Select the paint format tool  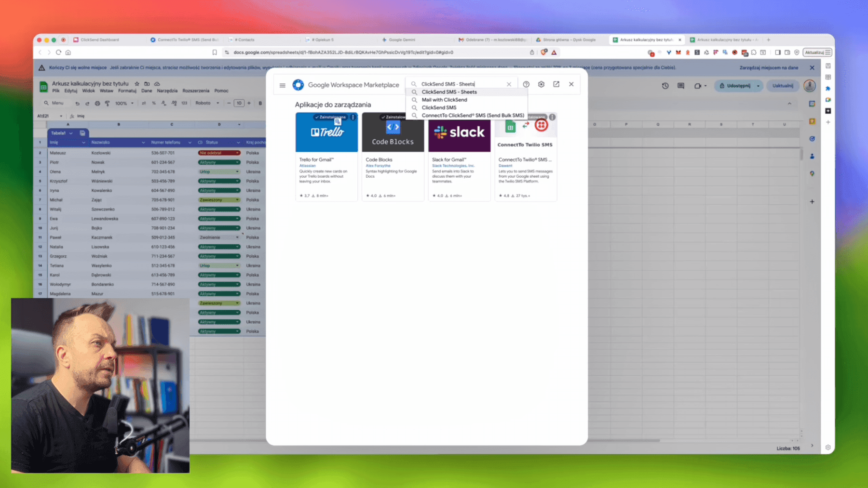[x=108, y=103]
